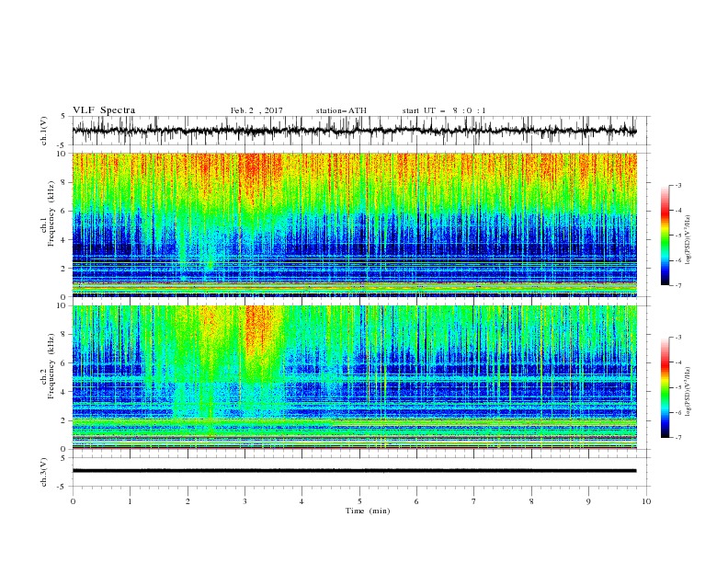Image resolution: width=728 pixels, height=563 pixels.
Task: Click the "station=ATH" label
Action: (x=341, y=110)
